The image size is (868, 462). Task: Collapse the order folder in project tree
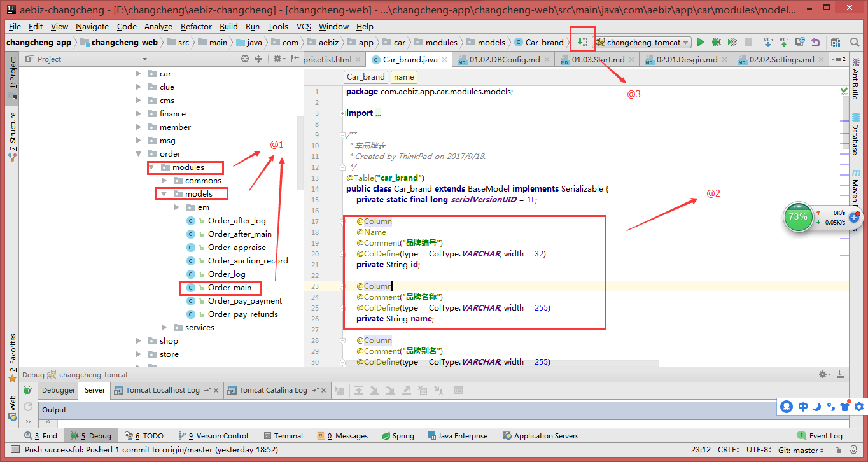[139, 154]
